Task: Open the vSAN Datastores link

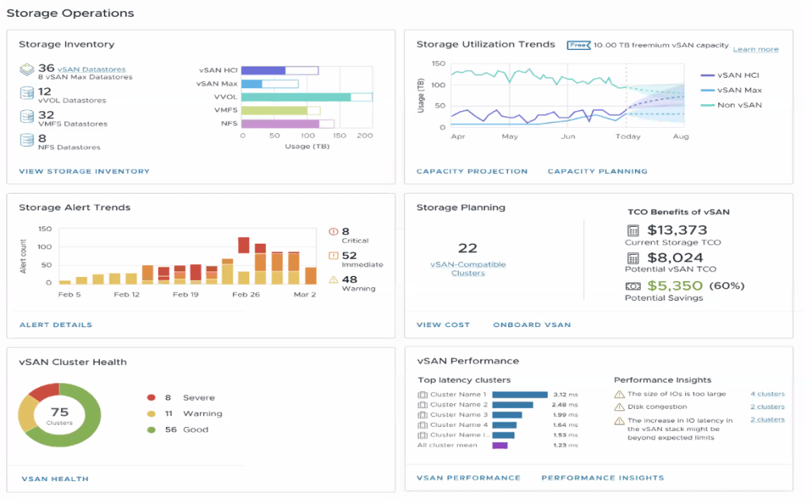Action: click(91, 69)
